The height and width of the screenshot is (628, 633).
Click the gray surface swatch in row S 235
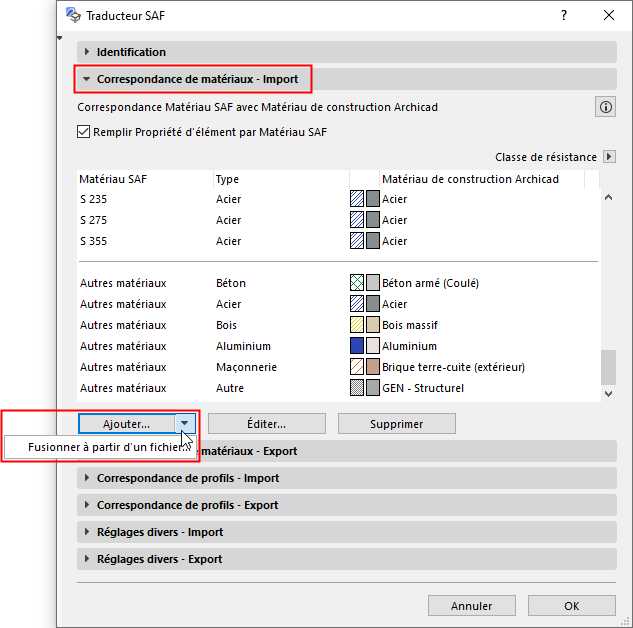373,199
